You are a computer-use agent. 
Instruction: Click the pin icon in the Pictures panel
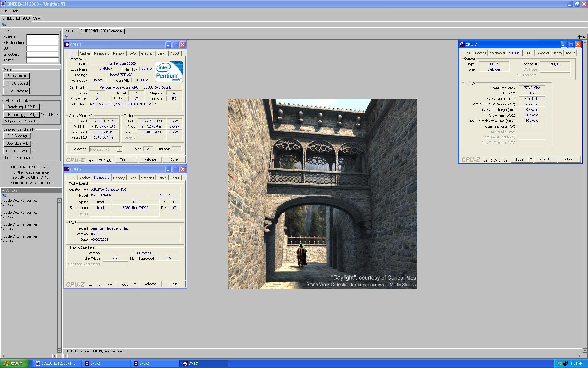click(x=66, y=37)
